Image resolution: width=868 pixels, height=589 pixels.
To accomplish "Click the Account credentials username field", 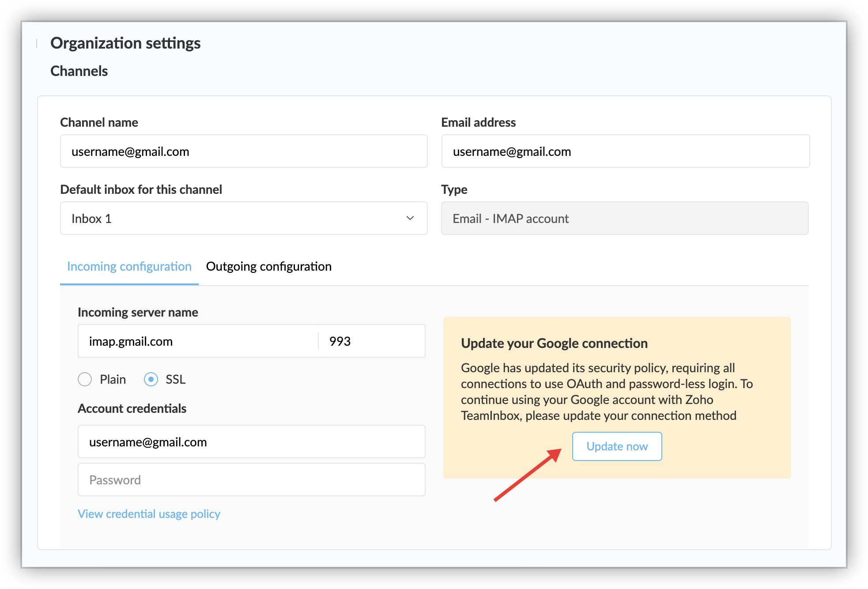I will [251, 442].
